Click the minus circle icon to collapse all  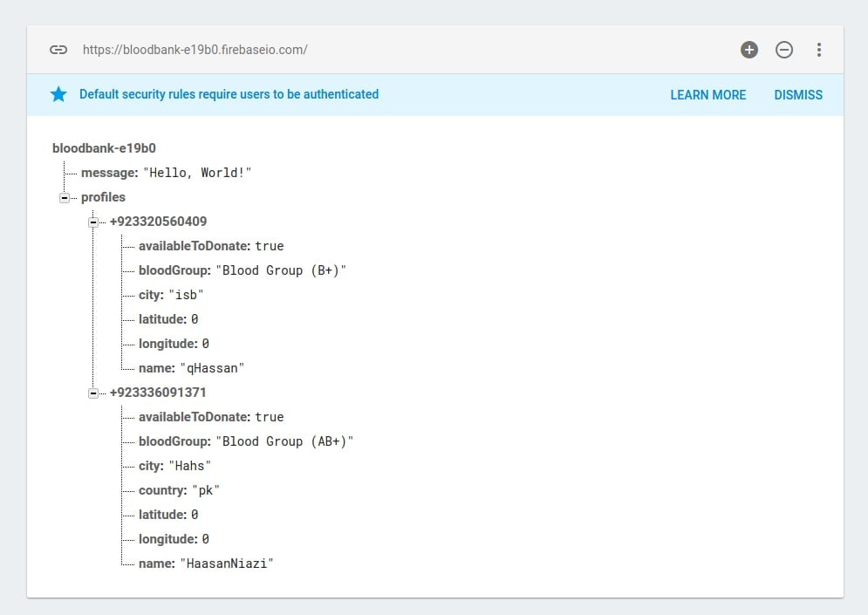coord(784,50)
